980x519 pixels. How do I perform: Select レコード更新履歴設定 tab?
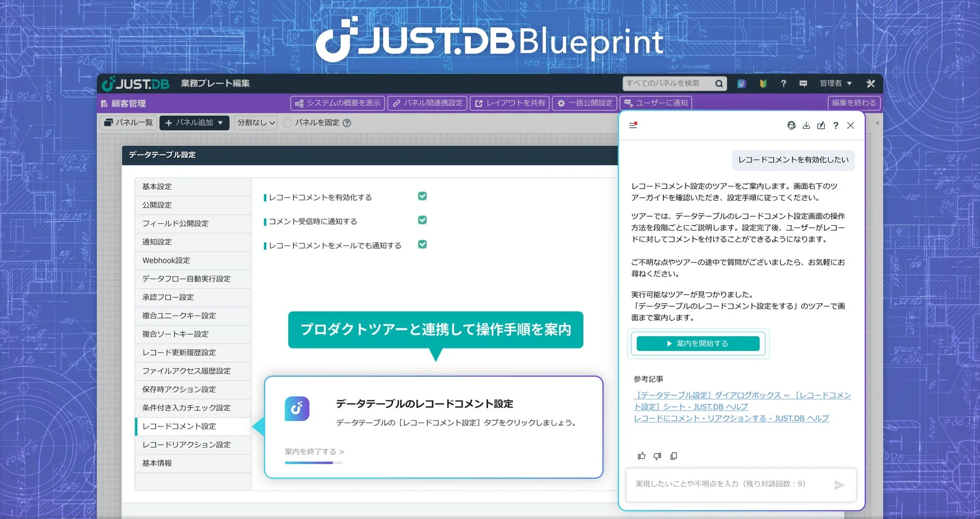pyautogui.click(x=193, y=353)
